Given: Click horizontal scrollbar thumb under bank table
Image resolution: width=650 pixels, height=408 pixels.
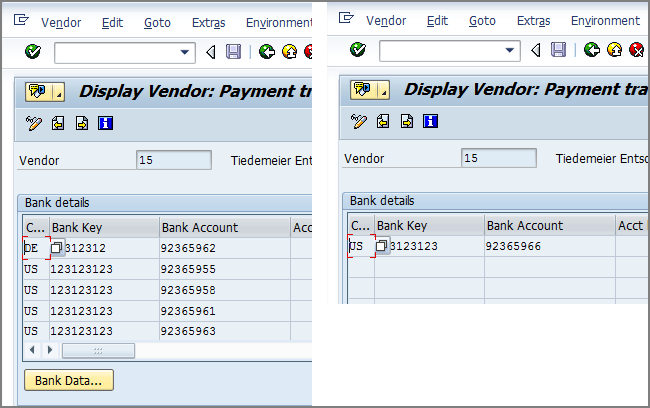Looking at the screenshot, I should pyautogui.click(x=98, y=351).
